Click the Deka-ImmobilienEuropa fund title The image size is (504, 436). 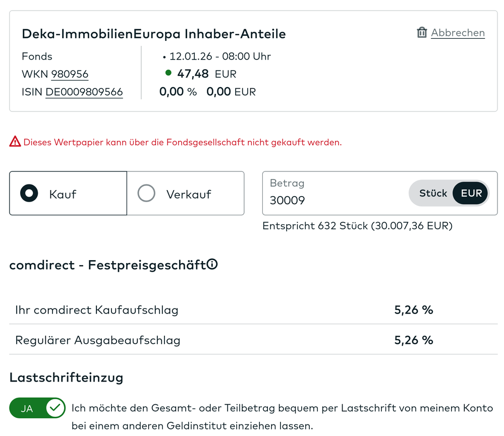click(x=153, y=34)
